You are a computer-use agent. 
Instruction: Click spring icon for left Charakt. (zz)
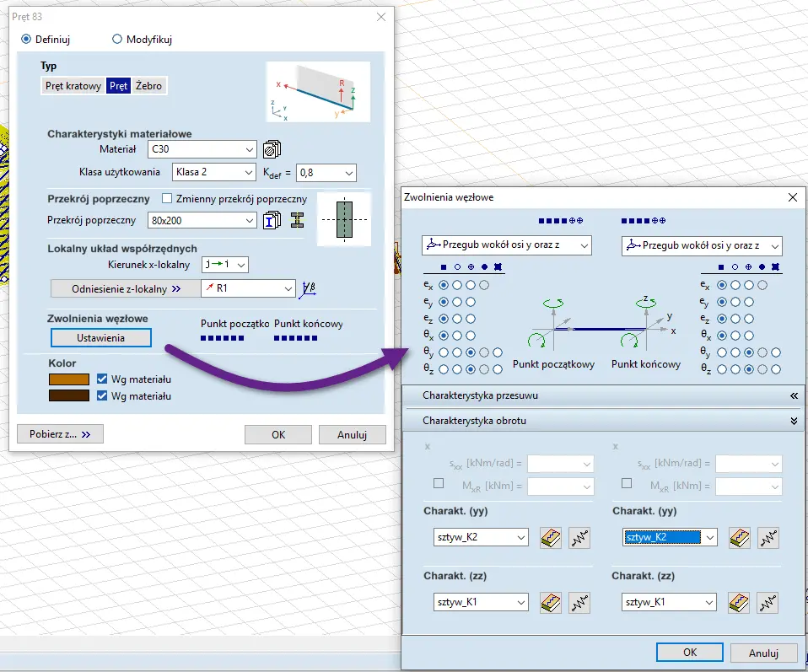tap(579, 601)
